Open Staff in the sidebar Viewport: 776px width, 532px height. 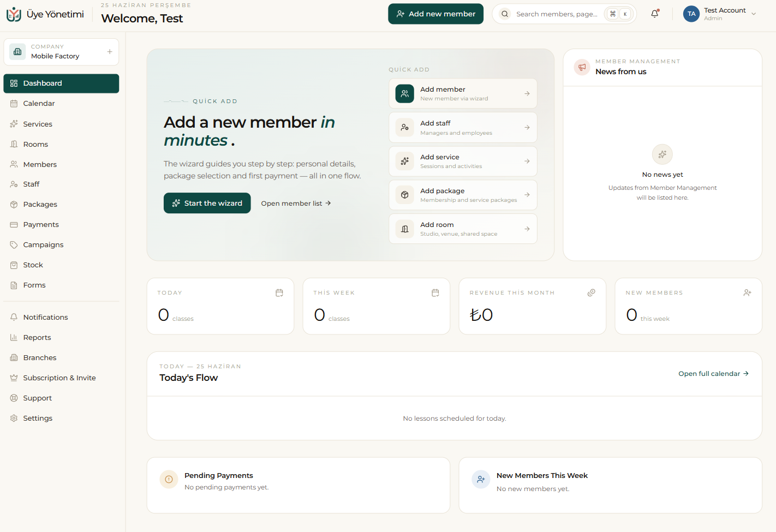(x=61, y=184)
